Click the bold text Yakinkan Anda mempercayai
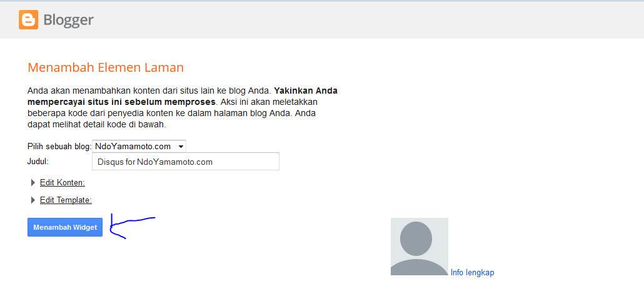Viewport: 644px width, 304px height. [x=183, y=96]
